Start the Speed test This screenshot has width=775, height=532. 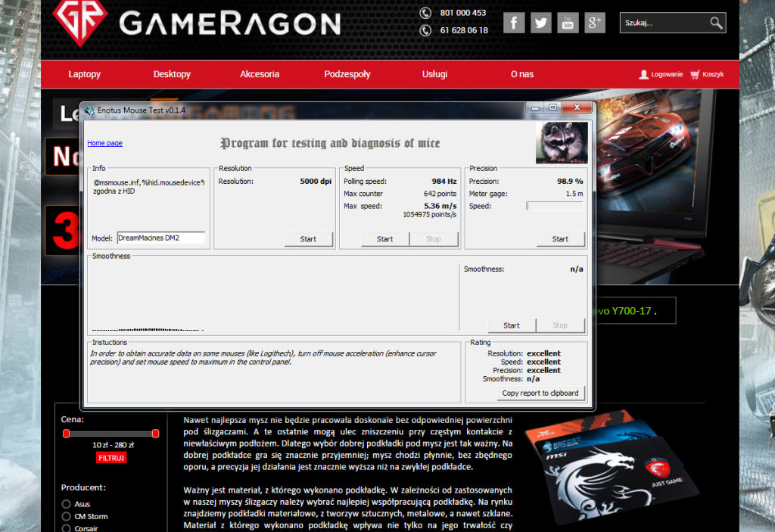(385, 239)
